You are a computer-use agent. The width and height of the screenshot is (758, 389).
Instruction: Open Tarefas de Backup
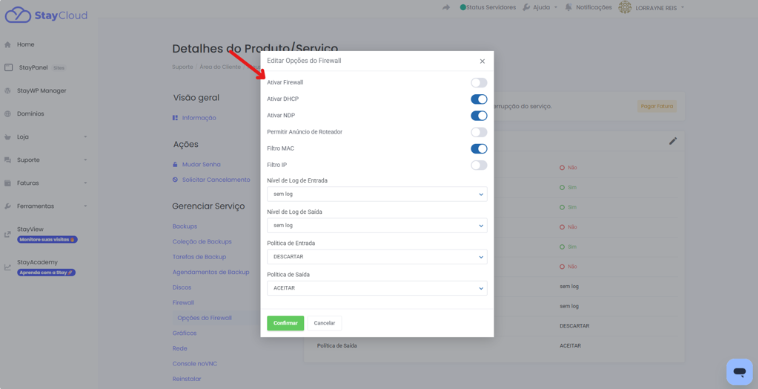tap(199, 257)
